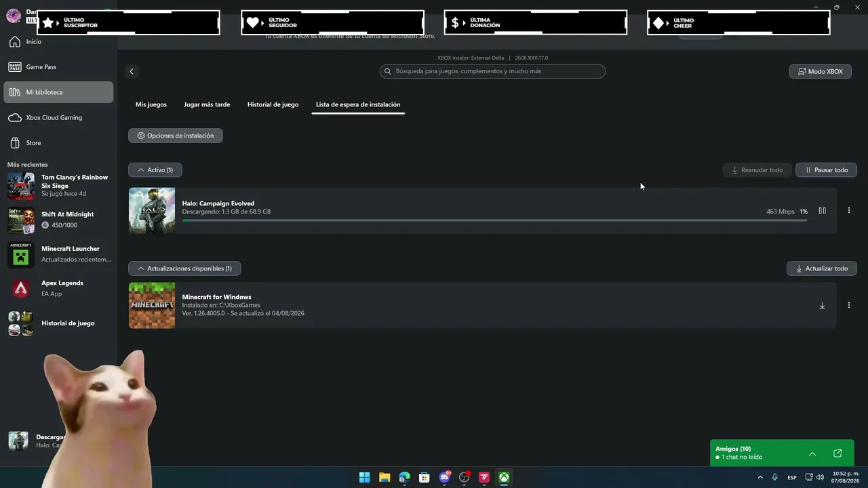Click the search field for games
868x488 pixels.
tap(492, 71)
